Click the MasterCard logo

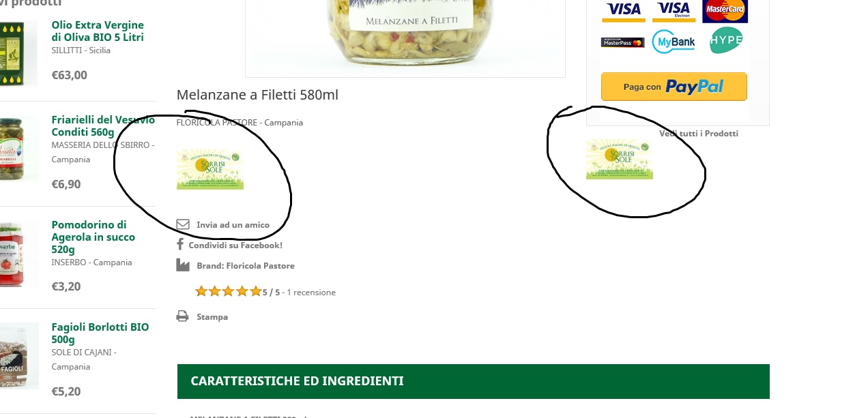(x=725, y=10)
